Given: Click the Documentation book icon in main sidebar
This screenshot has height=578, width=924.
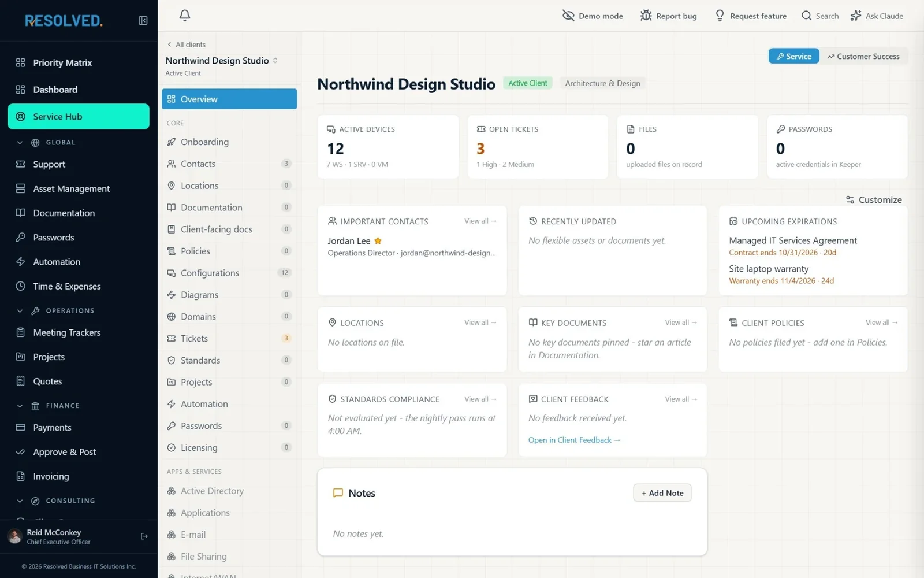Looking at the screenshot, I should (21, 213).
